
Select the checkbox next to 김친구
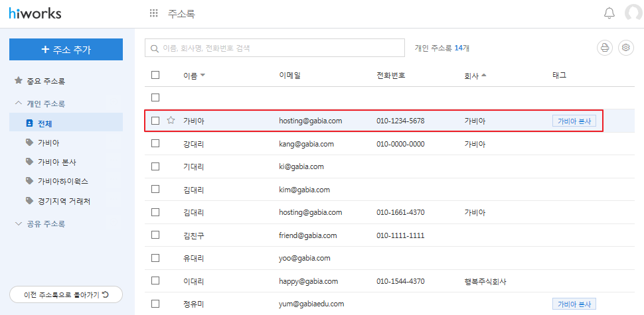pos(155,235)
